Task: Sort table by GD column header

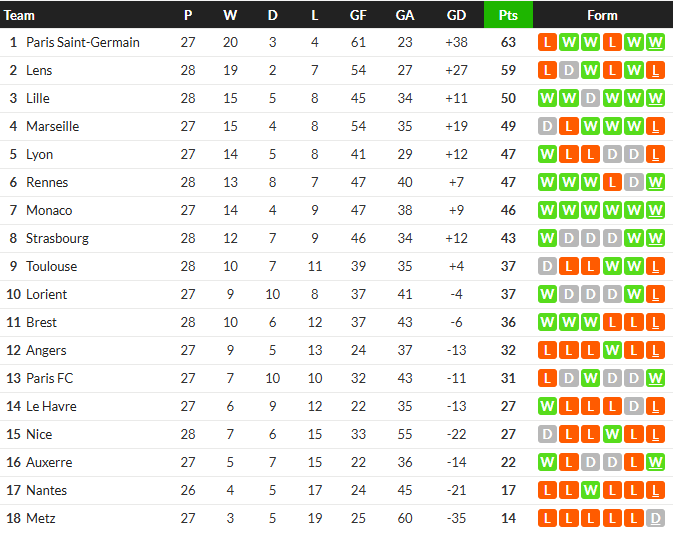Action: tap(456, 15)
